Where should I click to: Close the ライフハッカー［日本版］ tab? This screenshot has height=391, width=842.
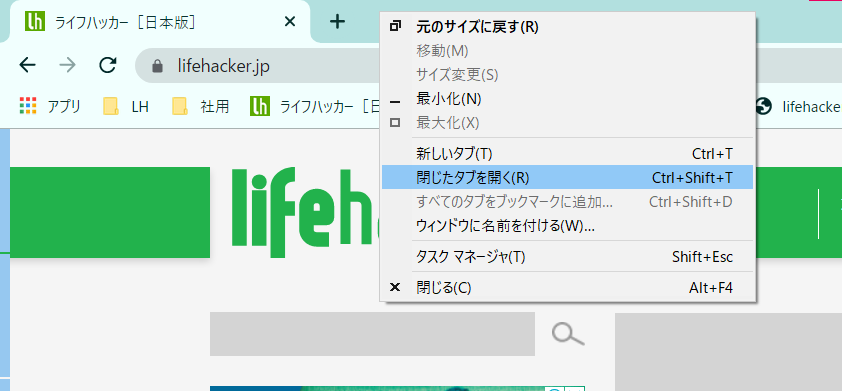point(289,21)
